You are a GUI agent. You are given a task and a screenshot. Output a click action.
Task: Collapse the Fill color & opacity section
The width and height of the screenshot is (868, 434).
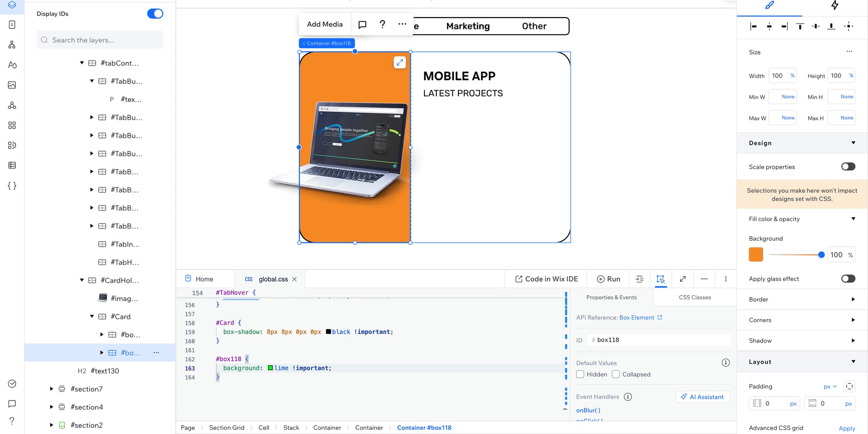tap(853, 219)
